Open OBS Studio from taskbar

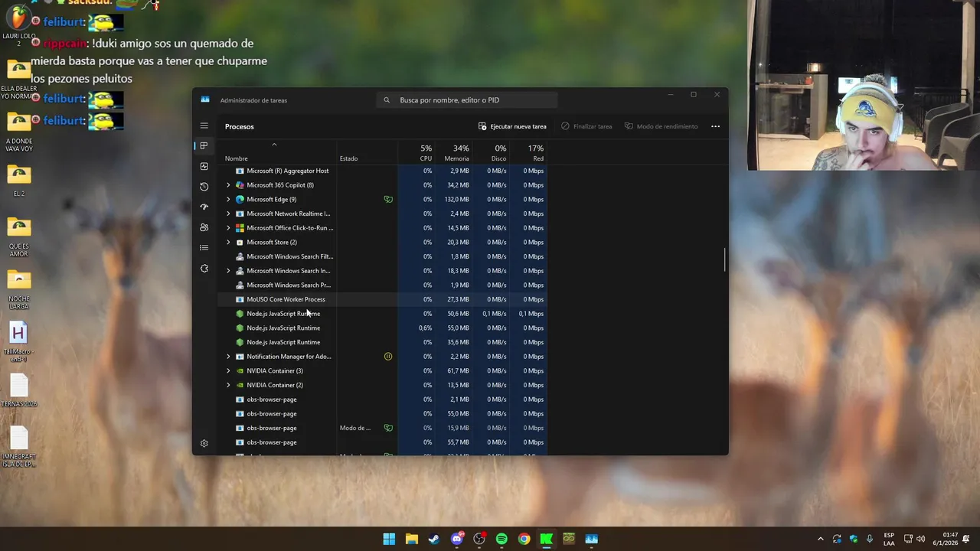[479, 539]
